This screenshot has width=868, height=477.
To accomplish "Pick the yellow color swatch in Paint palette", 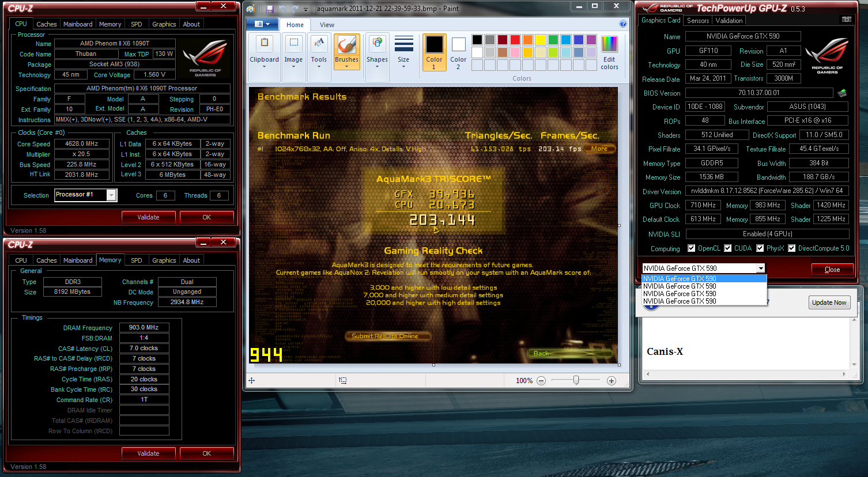I will (540, 40).
